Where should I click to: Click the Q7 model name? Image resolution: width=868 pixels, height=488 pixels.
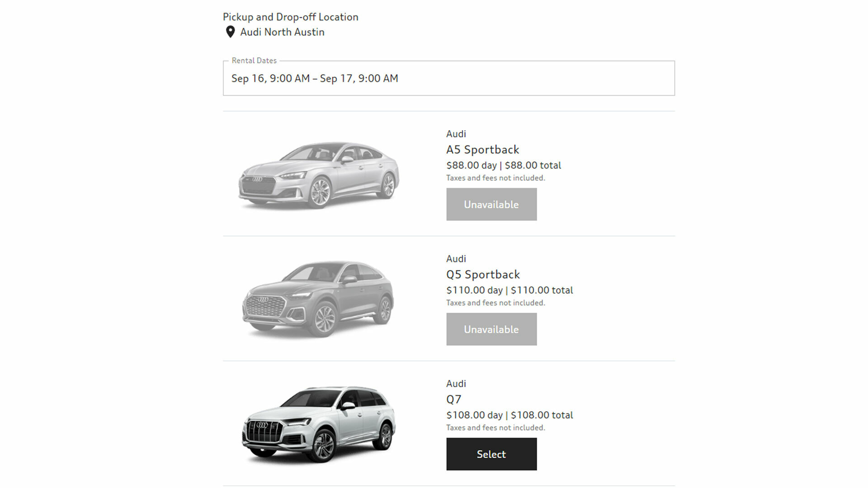click(453, 399)
